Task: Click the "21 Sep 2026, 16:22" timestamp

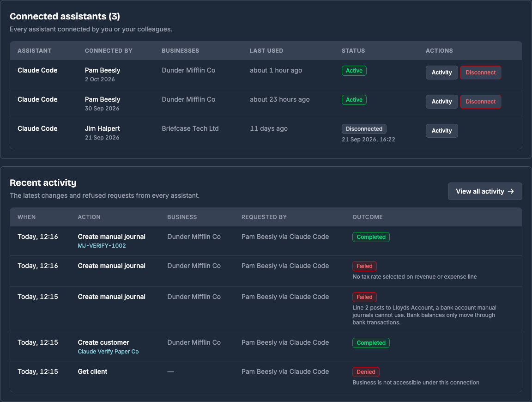Action: (369, 139)
